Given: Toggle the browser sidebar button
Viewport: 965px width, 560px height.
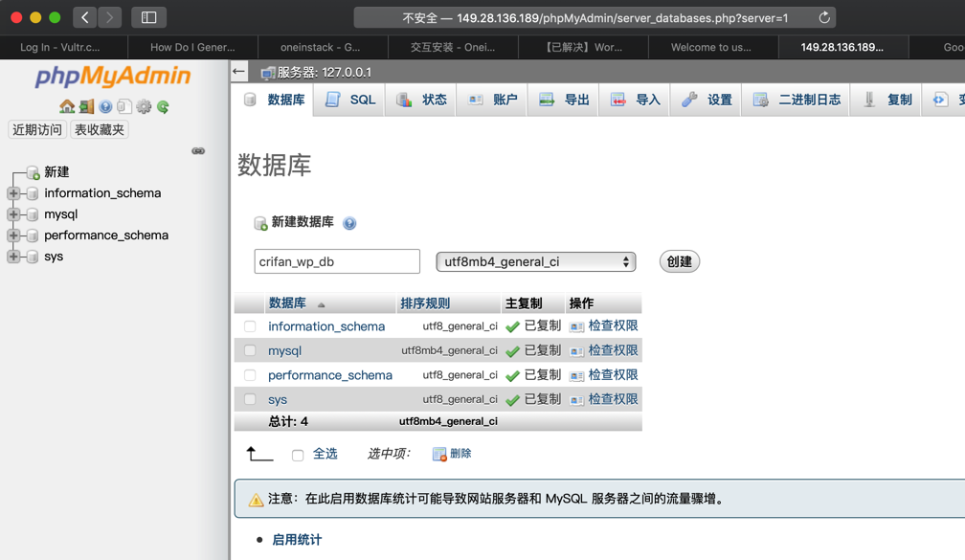Looking at the screenshot, I should [x=148, y=17].
